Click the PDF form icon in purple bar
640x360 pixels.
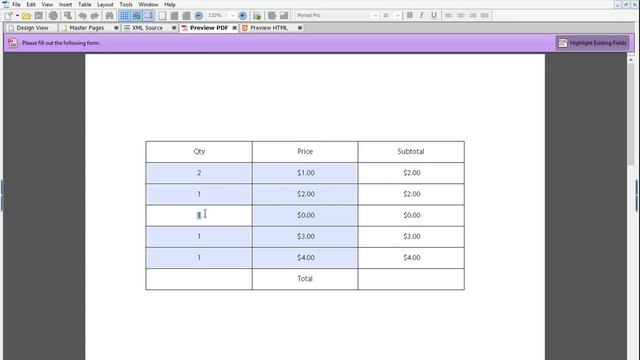[x=13, y=43]
